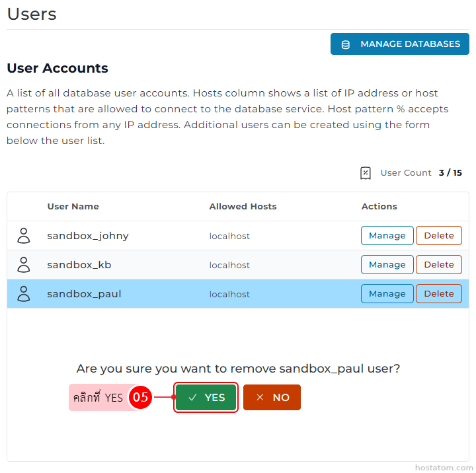Click the user icon beside sandbox_paul
Viewport: 476px width, 473px height.
coord(24,294)
